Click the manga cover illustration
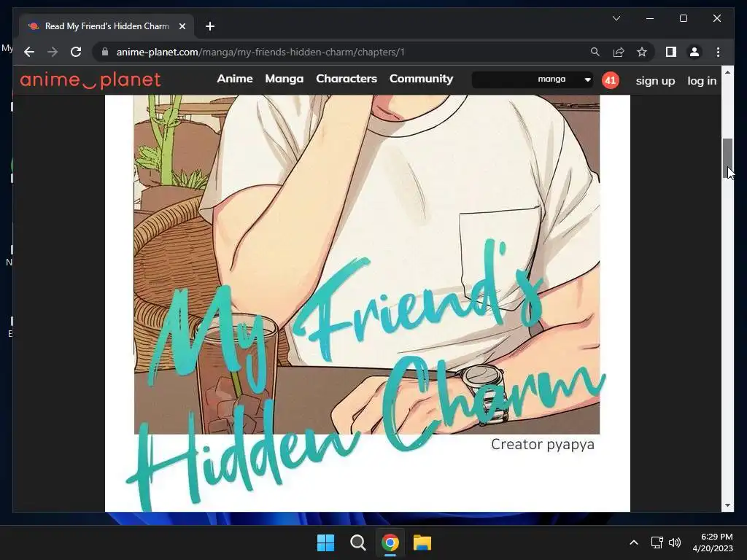Image resolution: width=747 pixels, height=560 pixels. (x=367, y=264)
